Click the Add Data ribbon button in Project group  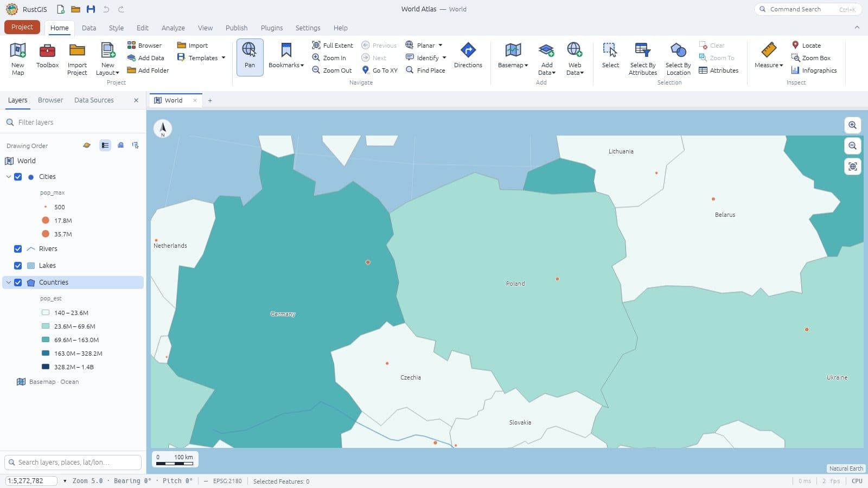tap(145, 58)
